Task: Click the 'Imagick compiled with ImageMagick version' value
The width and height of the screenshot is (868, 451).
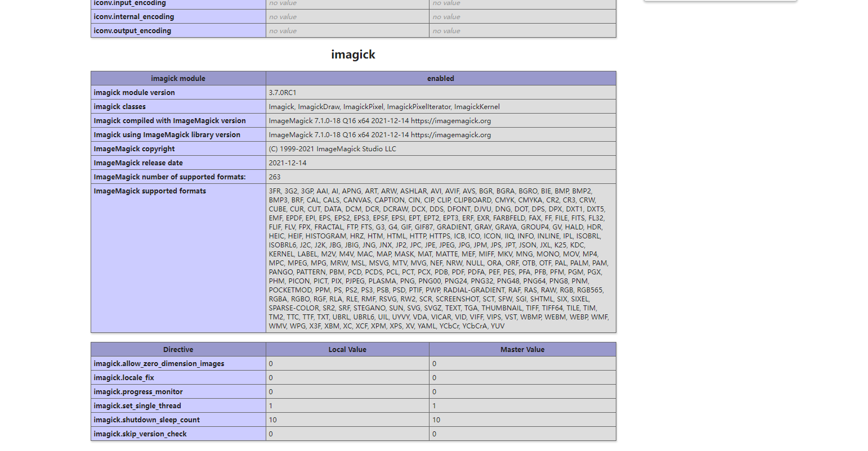Action: [380, 121]
